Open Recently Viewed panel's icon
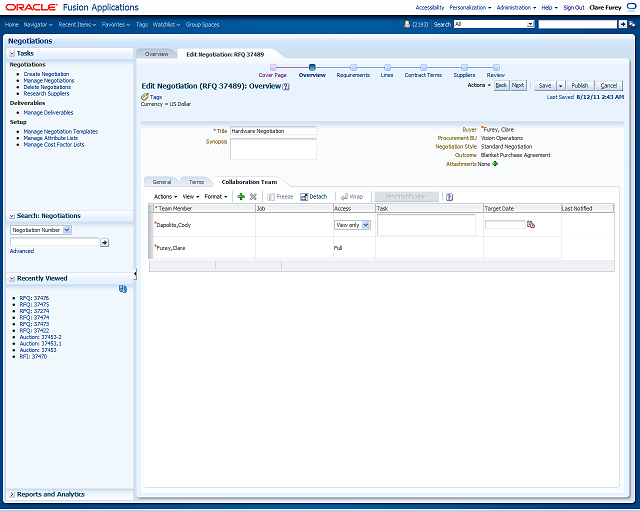 pos(123,289)
